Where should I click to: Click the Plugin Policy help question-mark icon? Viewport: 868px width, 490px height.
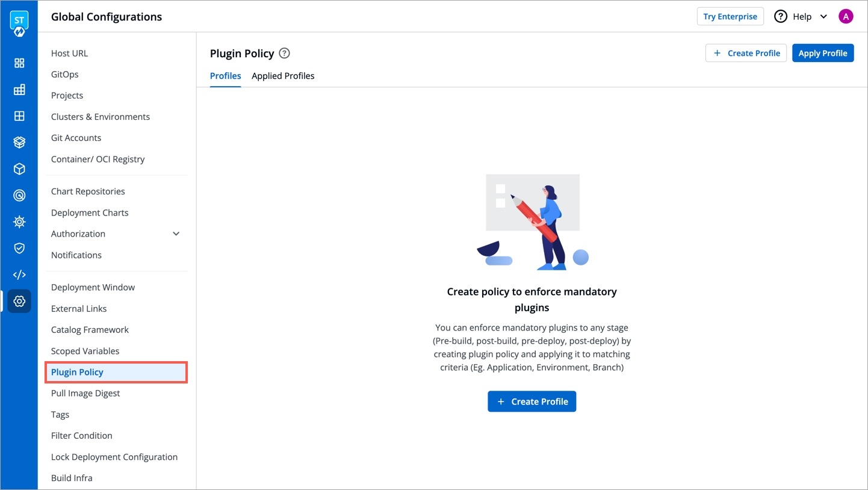pos(285,53)
